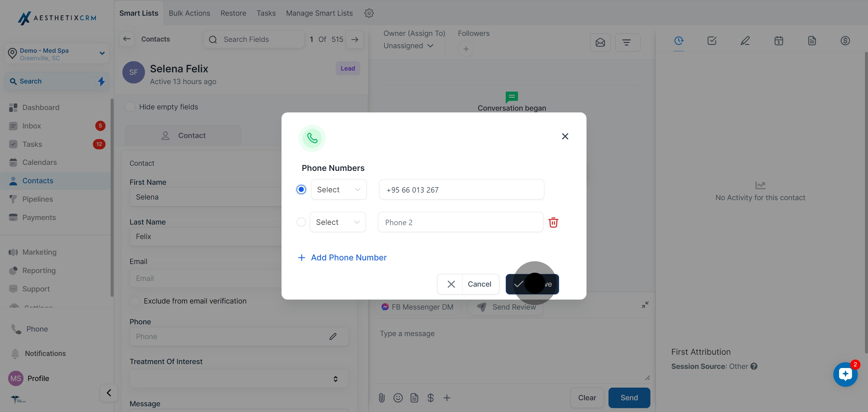Switch to the Bulk Actions tab
Image resolution: width=868 pixels, height=412 pixels.
189,13
